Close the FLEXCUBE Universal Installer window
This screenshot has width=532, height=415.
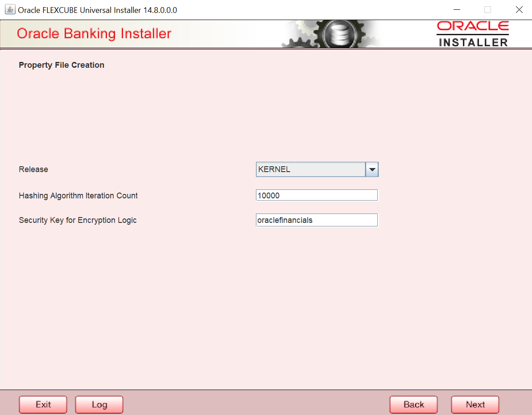[x=519, y=9]
